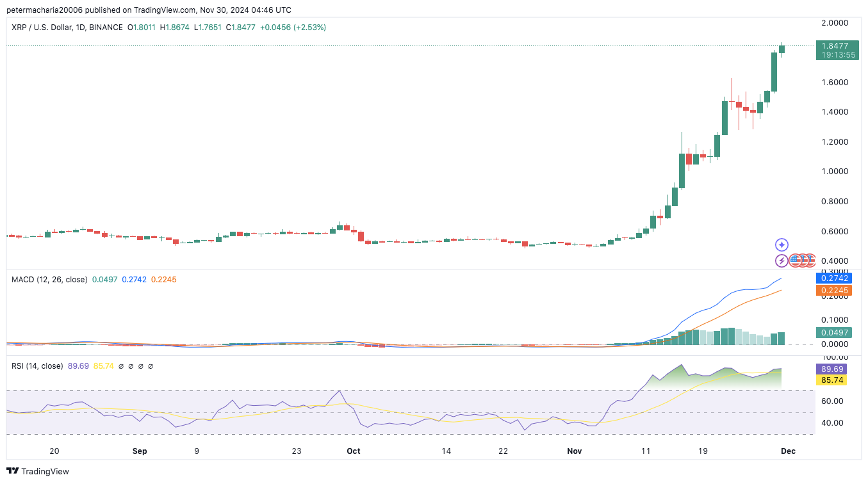Click the blue 0.2742 MACD axis label
The width and height of the screenshot is (868, 482).
[x=833, y=278]
